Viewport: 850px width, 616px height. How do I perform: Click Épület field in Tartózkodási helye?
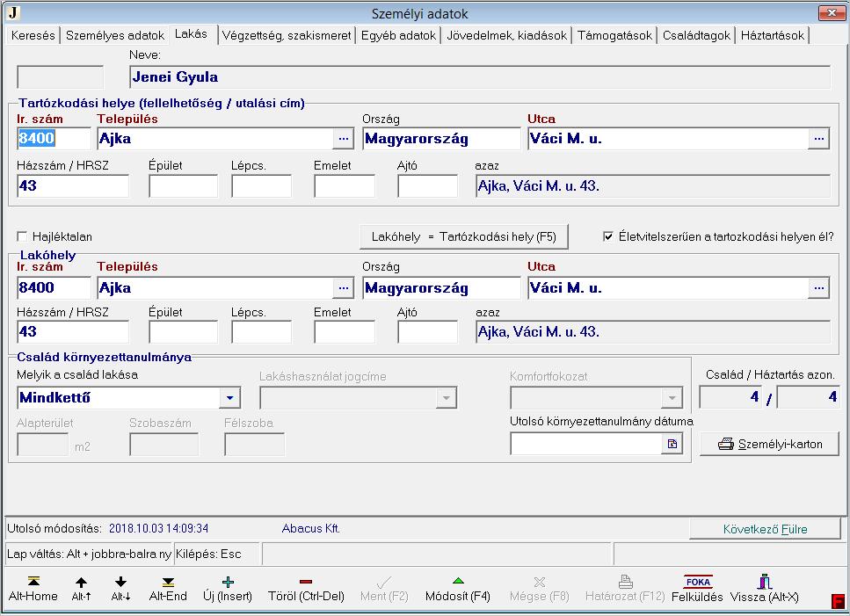pyautogui.click(x=183, y=185)
